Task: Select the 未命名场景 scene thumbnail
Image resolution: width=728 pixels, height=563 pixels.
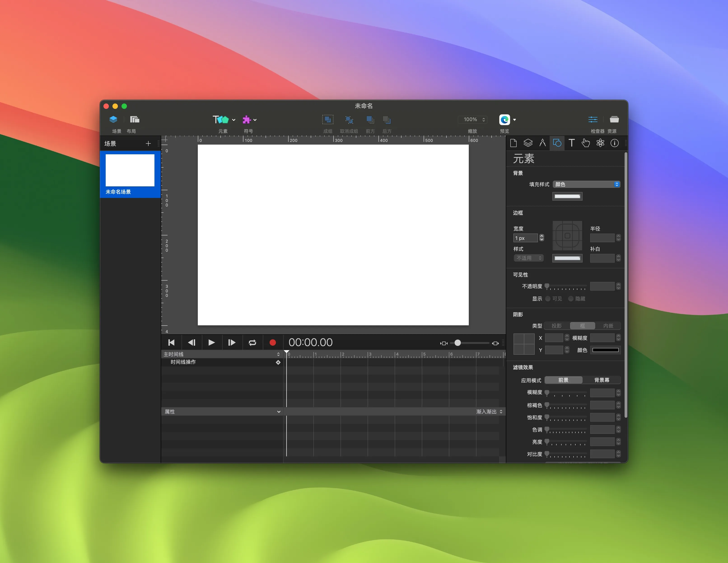Action: (130, 170)
